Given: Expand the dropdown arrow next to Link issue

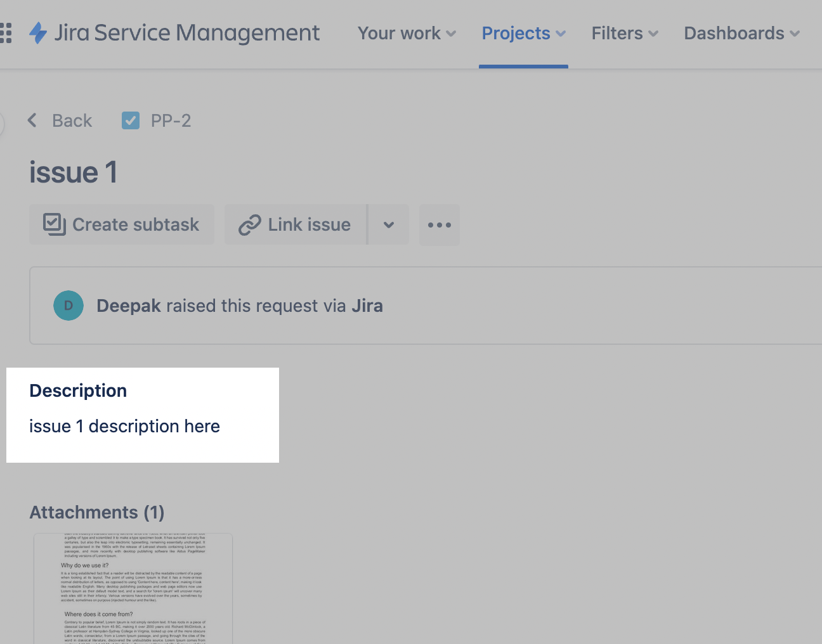Looking at the screenshot, I should [389, 224].
